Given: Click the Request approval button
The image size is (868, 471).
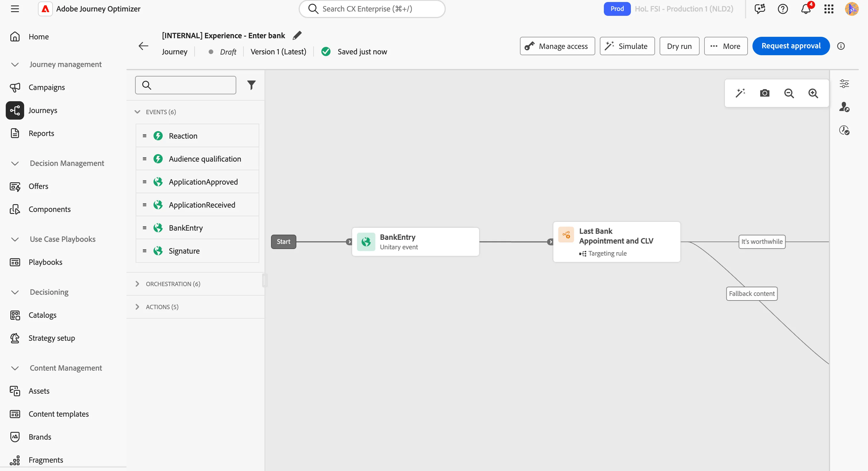Looking at the screenshot, I should 791,46.
